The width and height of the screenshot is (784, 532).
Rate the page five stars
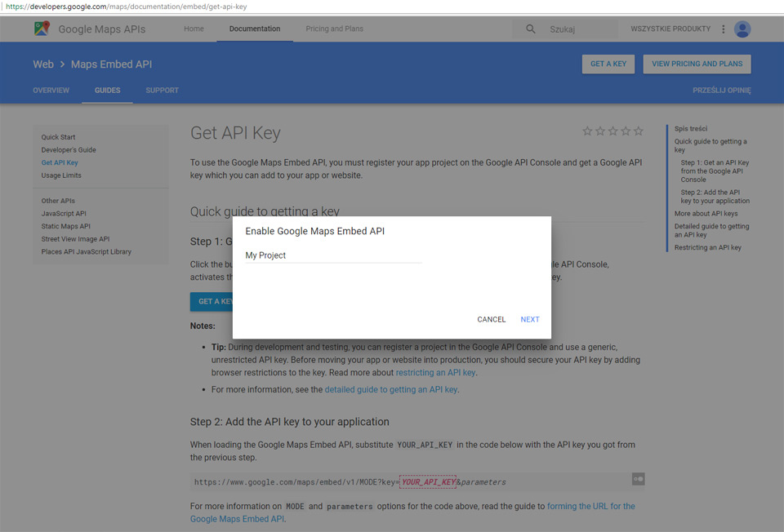click(639, 131)
